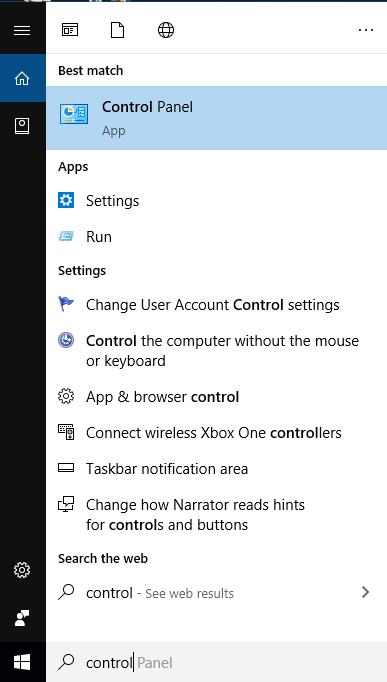Open the more options ellipsis

pyautogui.click(x=366, y=30)
